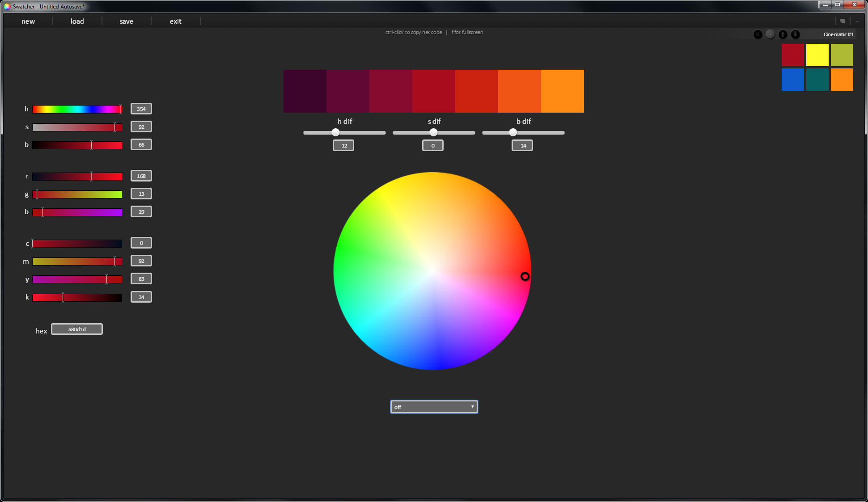
Task: Save the current palette via save
Action: tap(126, 21)
